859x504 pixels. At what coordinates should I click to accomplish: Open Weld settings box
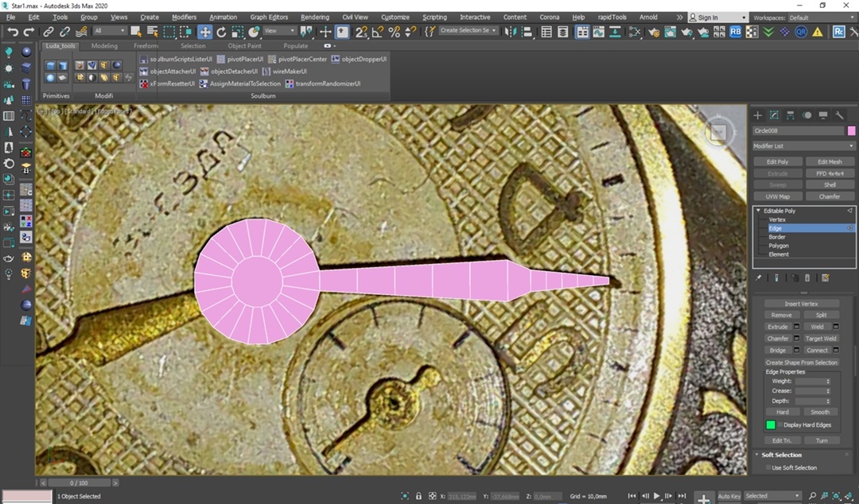(836, 327)
